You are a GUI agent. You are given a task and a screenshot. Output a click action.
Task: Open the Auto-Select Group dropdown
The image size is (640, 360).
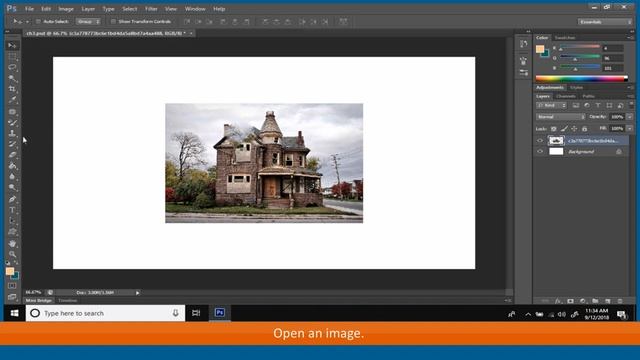click(x=88, y=22)
